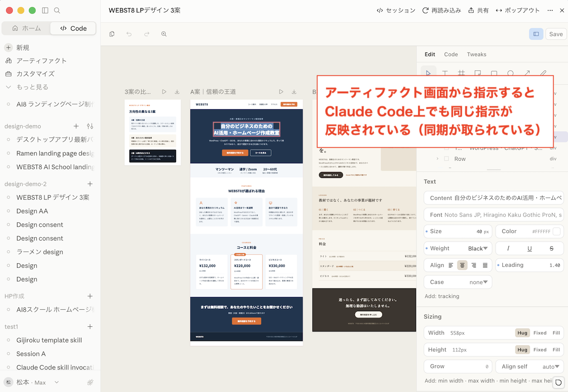Open the three-dot more options menu
The width and height of the screenshot is (568, 392).
click(x=550, y=10)
